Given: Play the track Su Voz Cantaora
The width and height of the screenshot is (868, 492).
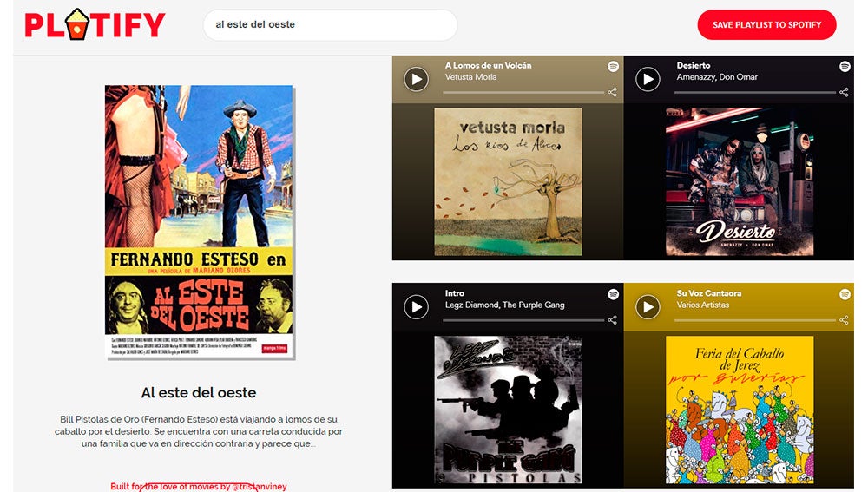Looking at the screenshot, I should [648, 307].
